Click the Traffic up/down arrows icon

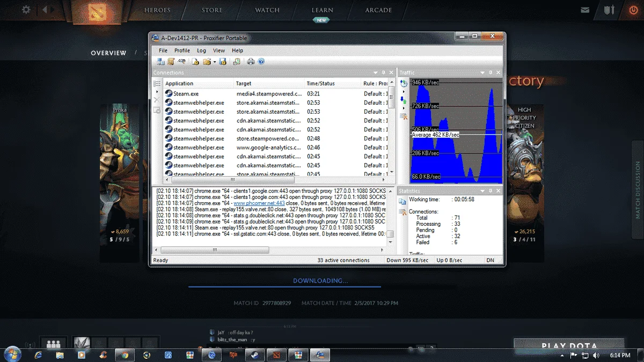click(x=404, y=100)
